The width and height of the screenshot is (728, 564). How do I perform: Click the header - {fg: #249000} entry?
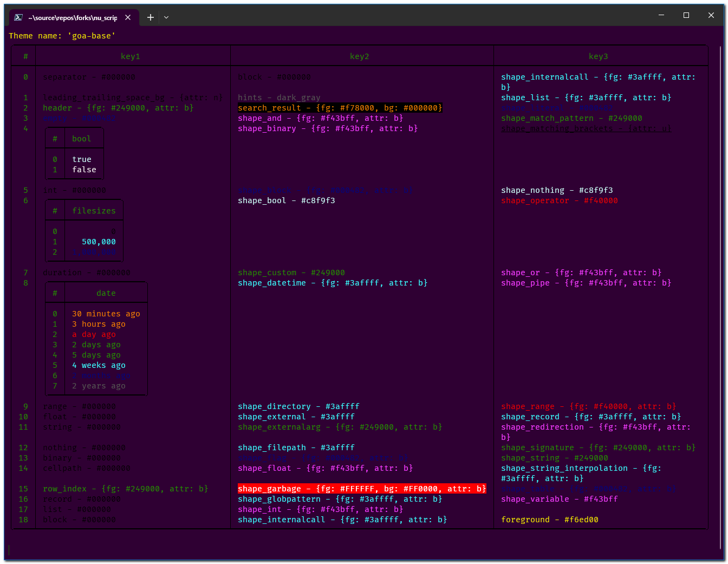tap(118, 108)
